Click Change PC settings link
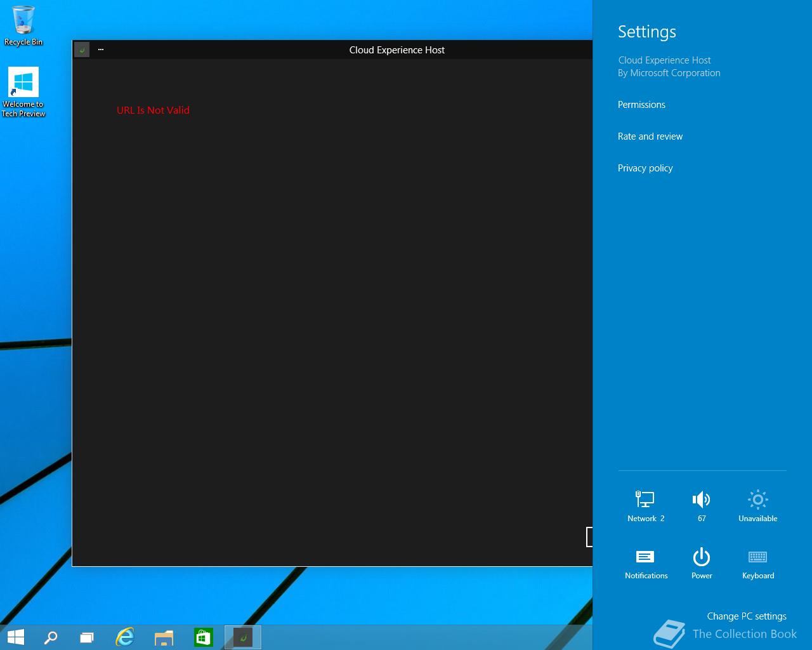Viewport: 812px width, 650px height. [x=747, y=616]
